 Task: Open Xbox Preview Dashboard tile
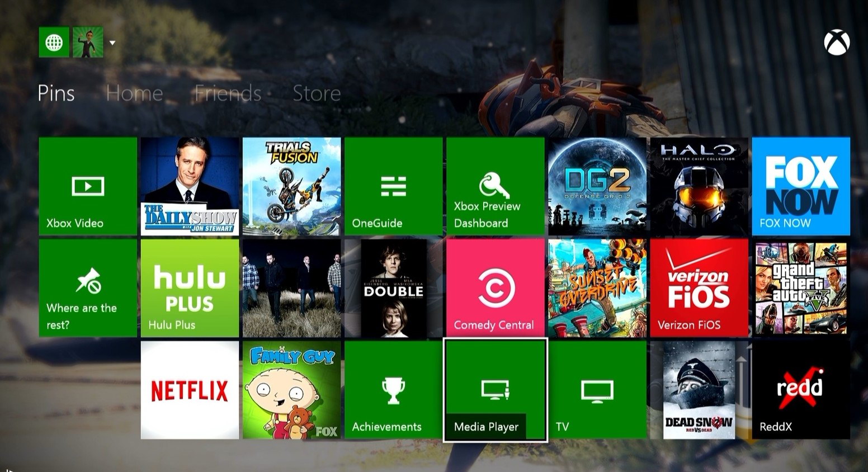click(495, 186)
